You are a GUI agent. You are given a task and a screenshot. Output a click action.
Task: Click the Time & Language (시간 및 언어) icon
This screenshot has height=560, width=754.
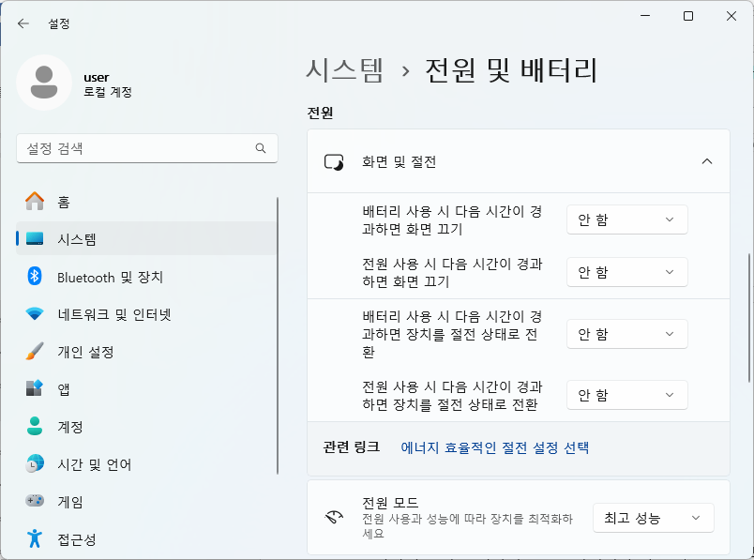coord(35,464)
